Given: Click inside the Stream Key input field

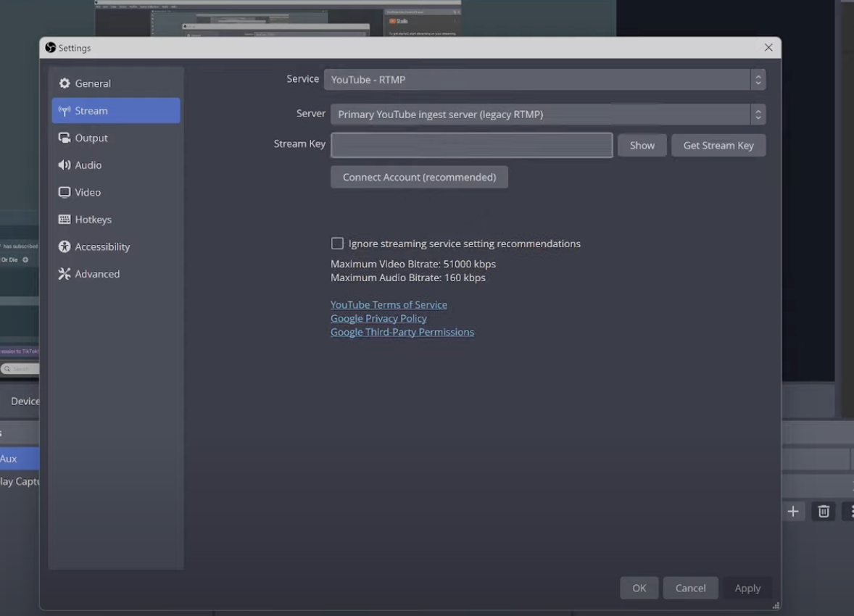Looking at the screenshot, I should pos(471,145).
